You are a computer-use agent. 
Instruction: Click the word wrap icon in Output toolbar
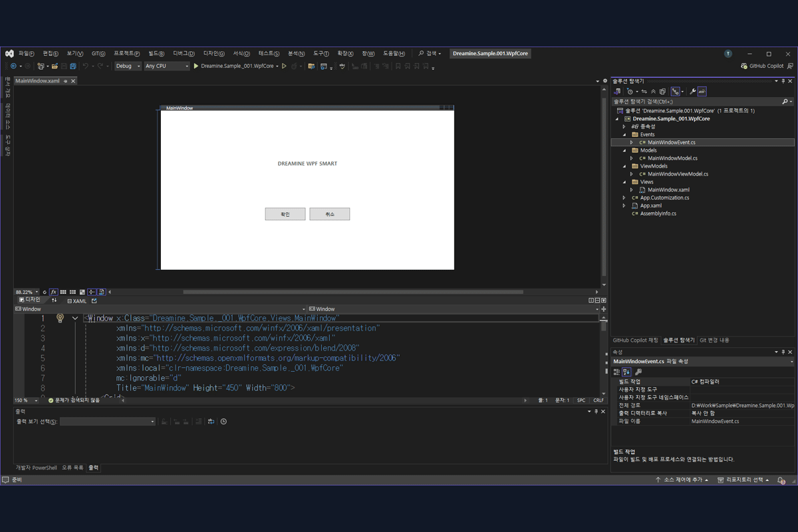[211, 421]
